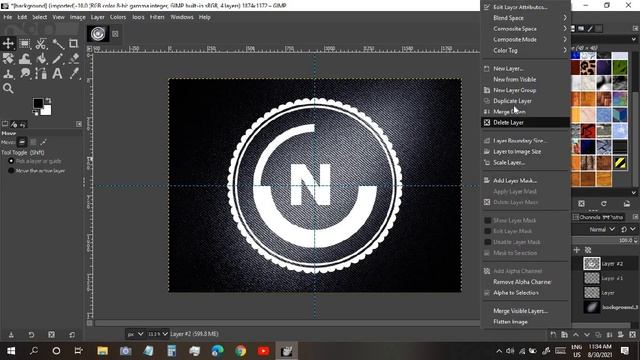Set Move mode to path

(43, 142)
